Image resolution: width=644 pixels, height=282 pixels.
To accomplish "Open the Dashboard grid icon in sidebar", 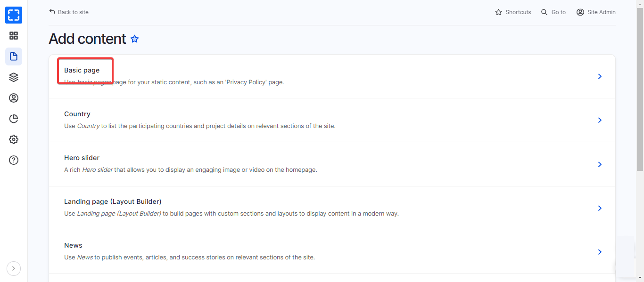I will click(14, 36).
